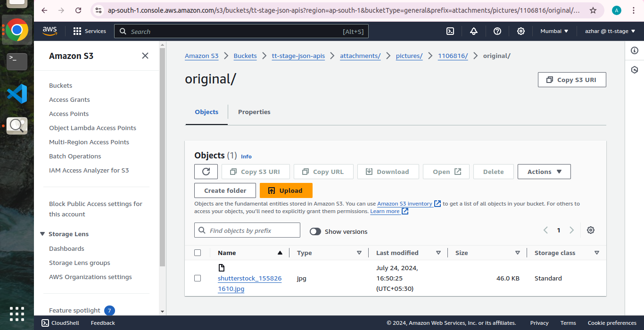Open the AWS help question mark icon
Viewport: 644px width, 330px height.
[497, 31]
